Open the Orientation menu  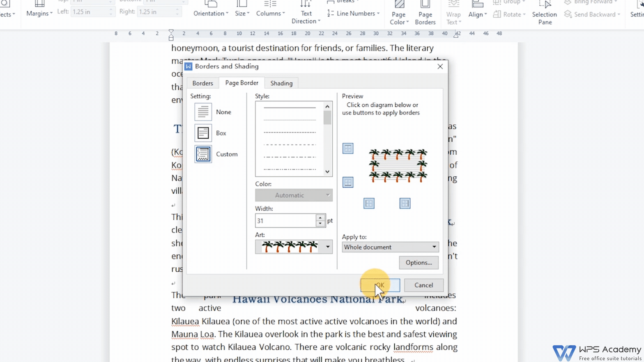211,9
